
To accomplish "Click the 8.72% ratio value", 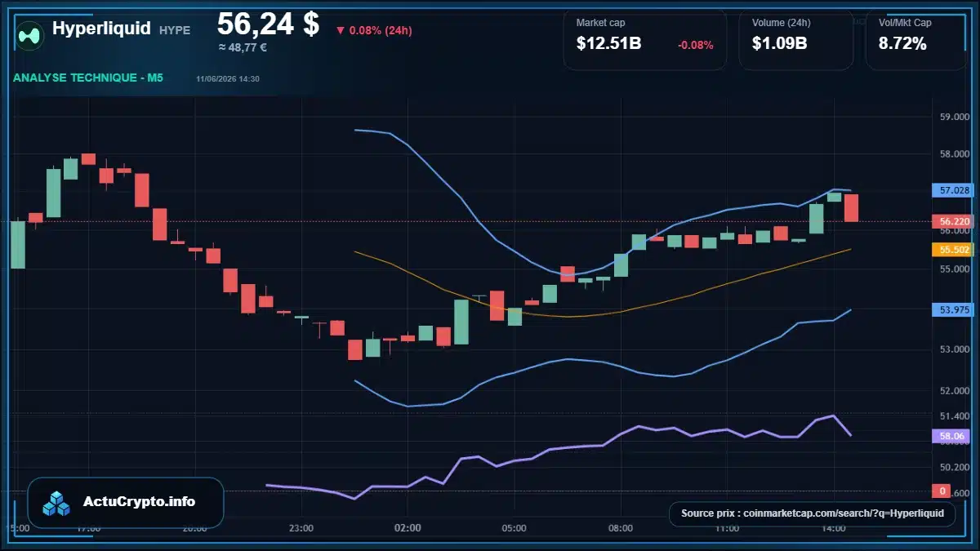I will coord(902,44).
